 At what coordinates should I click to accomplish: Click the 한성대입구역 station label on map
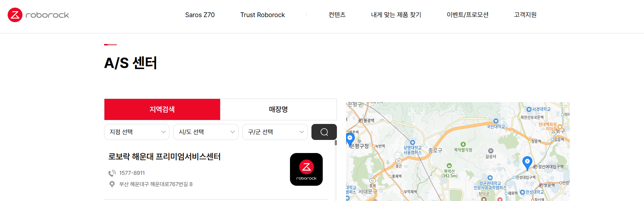(526, 177)
